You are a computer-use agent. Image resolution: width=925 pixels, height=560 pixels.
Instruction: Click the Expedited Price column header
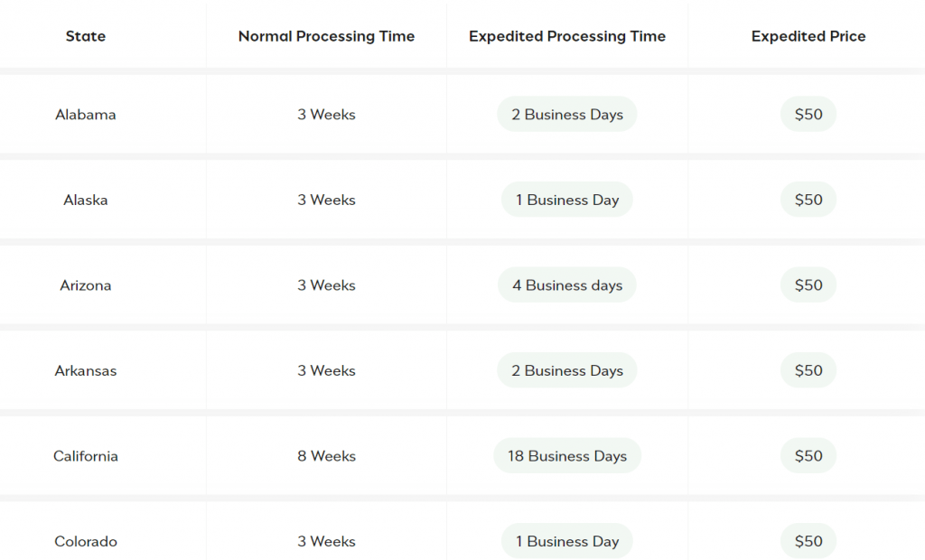point(808,36)
